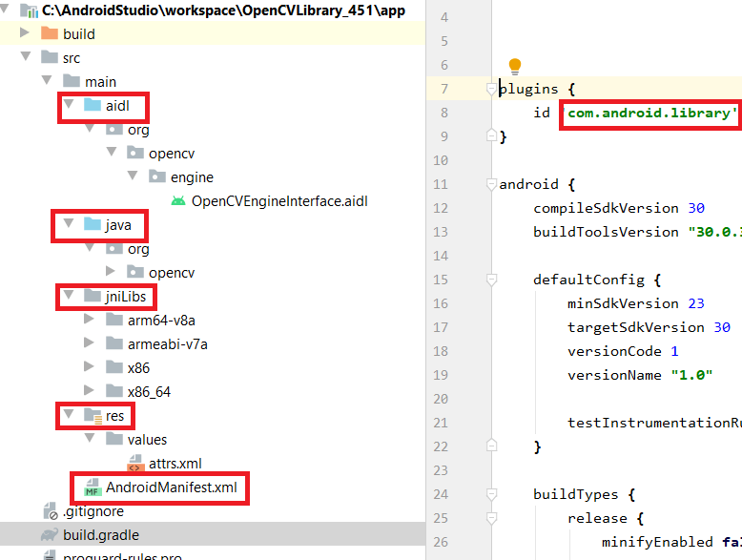Click the .gitignore file icon
This screenshot has width=742, height=560.
pyautogui.click(x=50, y=511)
